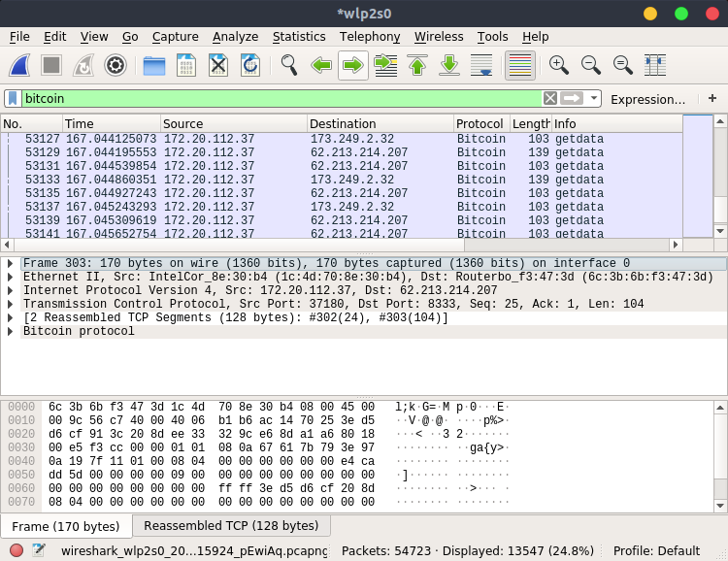The height and width of the screenshot is (561, 728).
Task: Add a filter button with plus
Action: [x=712, y=98]
